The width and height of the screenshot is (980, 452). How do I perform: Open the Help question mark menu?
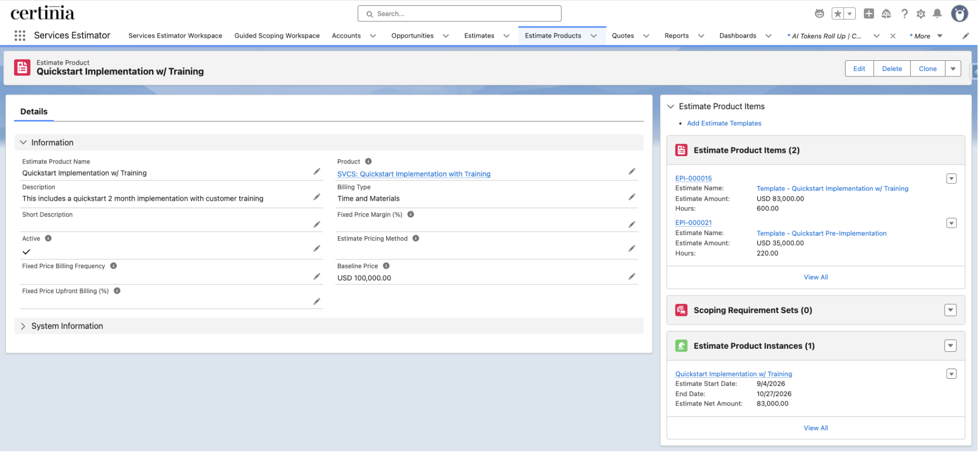point(904,14)
